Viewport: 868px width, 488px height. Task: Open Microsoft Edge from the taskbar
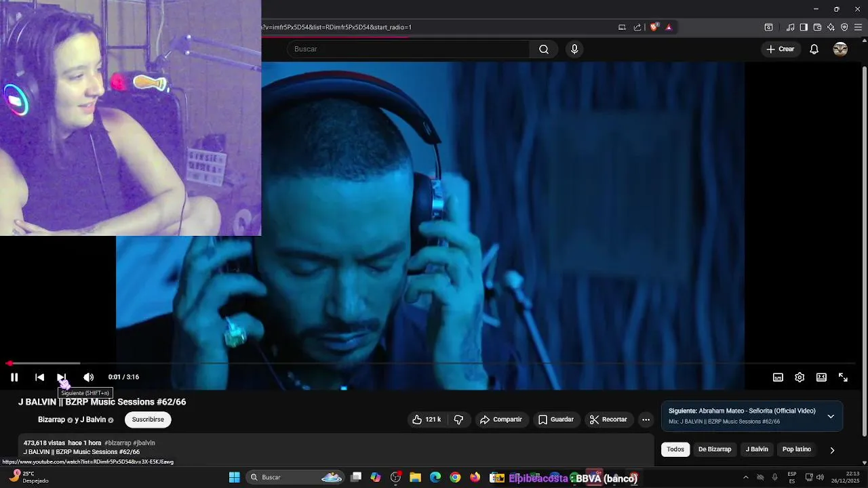point(435,477)
